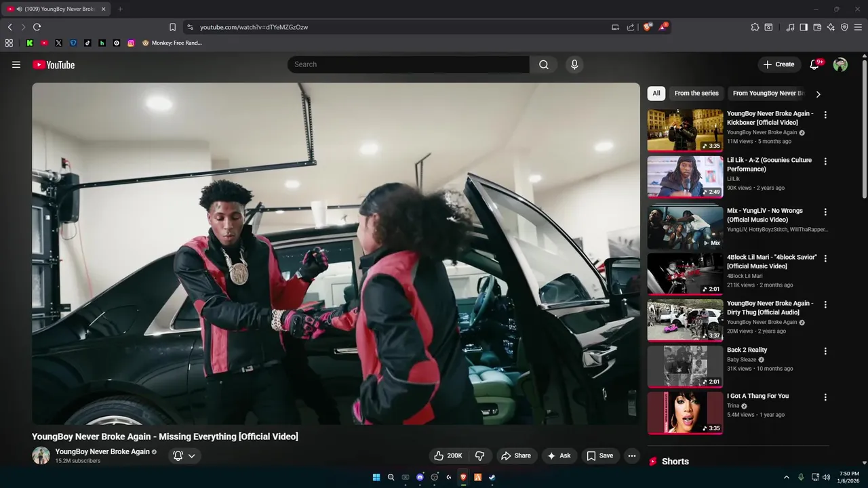
Task: Go back in browser
Action: coord(9,27)
